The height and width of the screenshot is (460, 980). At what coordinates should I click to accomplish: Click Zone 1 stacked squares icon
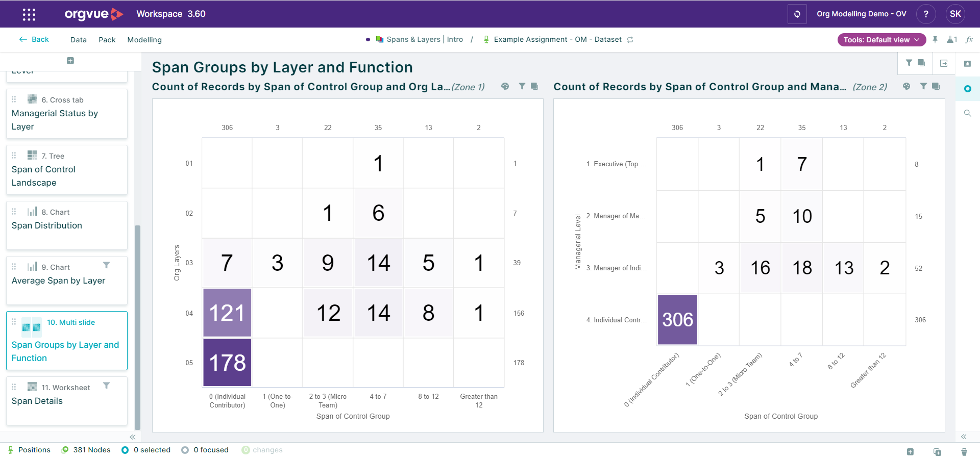pyautogui.click(x=534, y=86)
